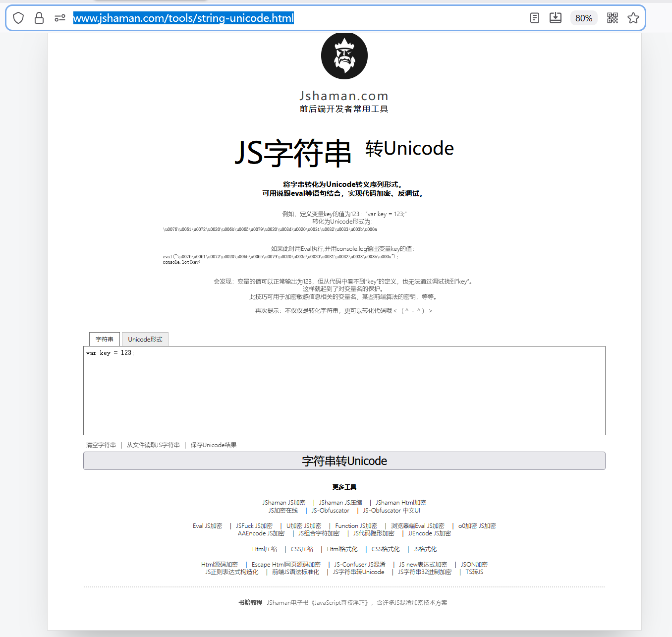Open JS组合字符加密 link

tap(319, 533)
